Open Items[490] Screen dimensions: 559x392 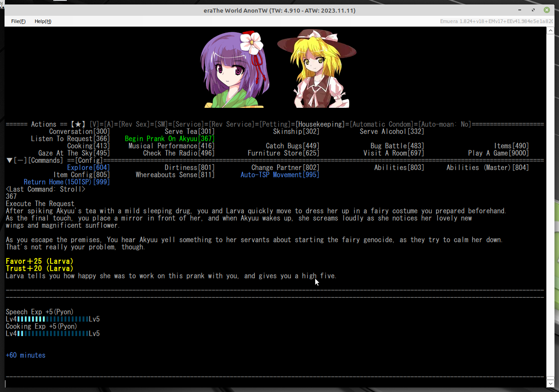click(511, 146)
